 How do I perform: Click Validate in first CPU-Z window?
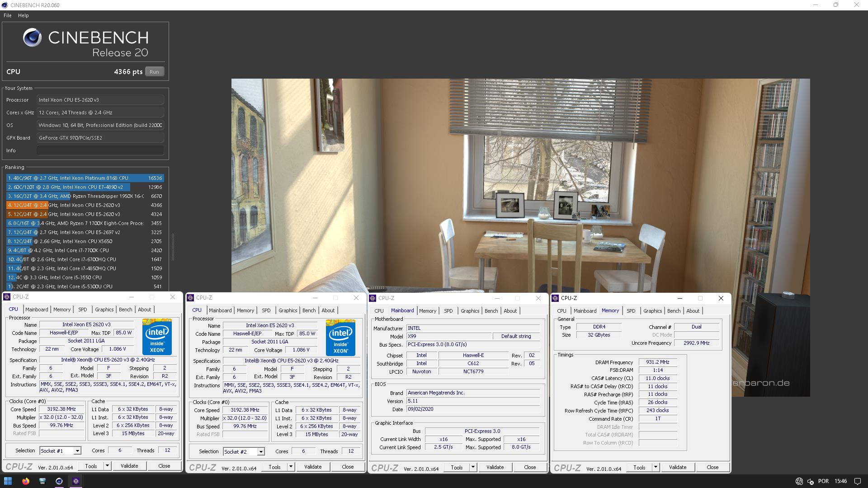coord(129,466)
